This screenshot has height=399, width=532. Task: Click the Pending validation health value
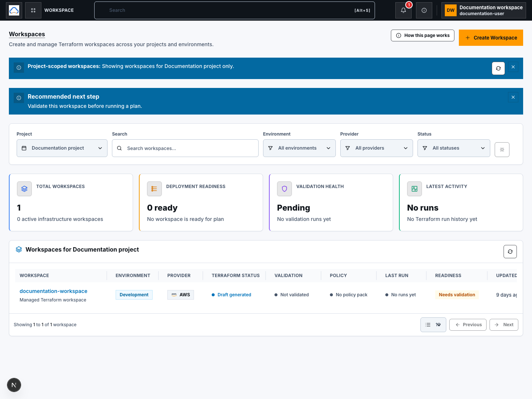294,208
